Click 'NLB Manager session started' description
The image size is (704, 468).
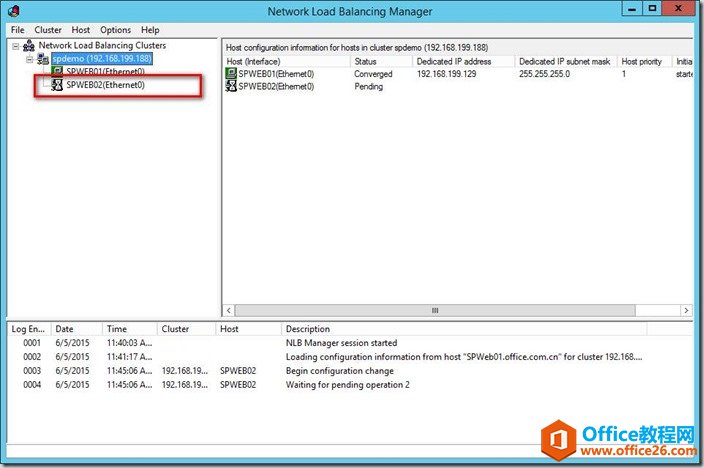click(341, 343)
